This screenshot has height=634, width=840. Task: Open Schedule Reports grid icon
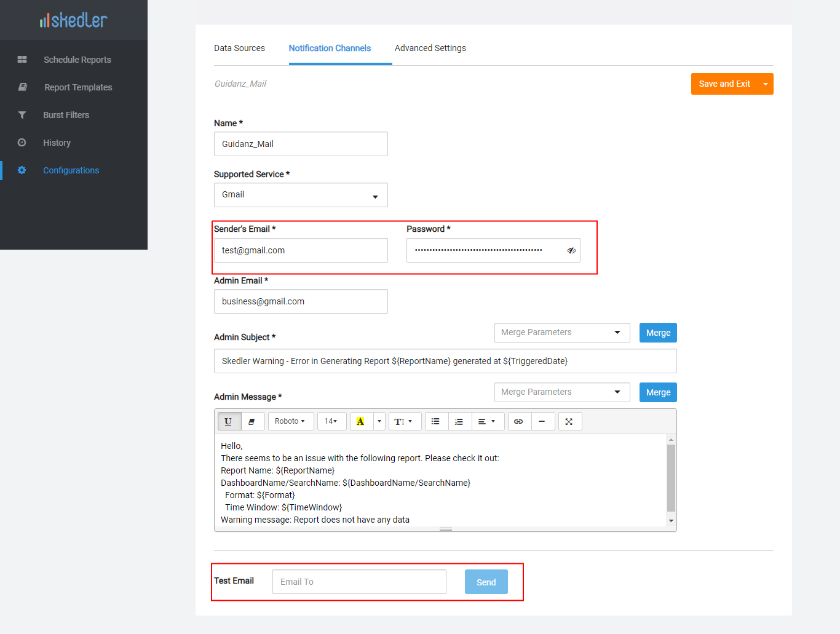click(x=22, y=60)
